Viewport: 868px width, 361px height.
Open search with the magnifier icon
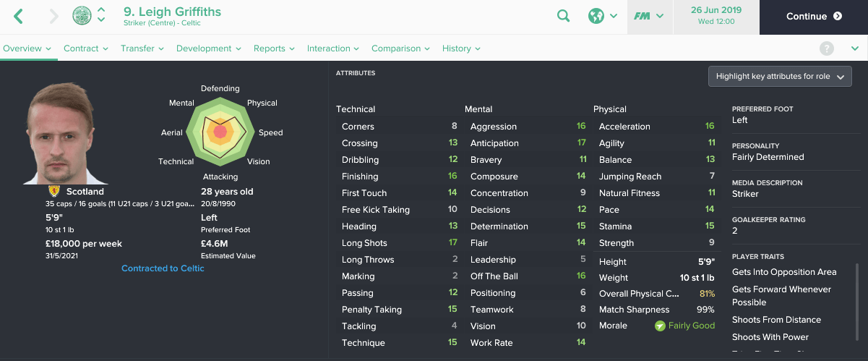point(564,16)
